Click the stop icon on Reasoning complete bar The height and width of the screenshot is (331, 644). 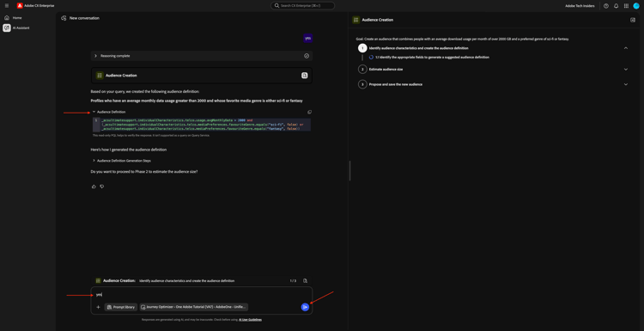[307, 56]
